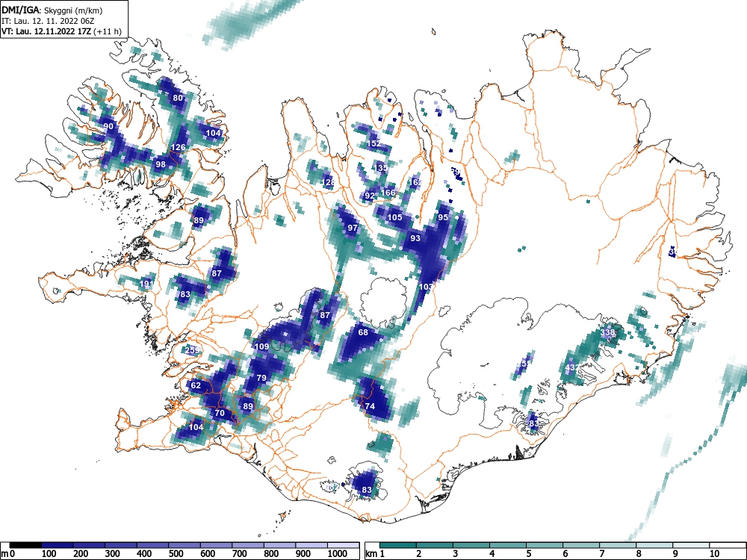Click visibility value 80 on the map
The height and width of the screenshot is (560, 747).
pos(178,98)
